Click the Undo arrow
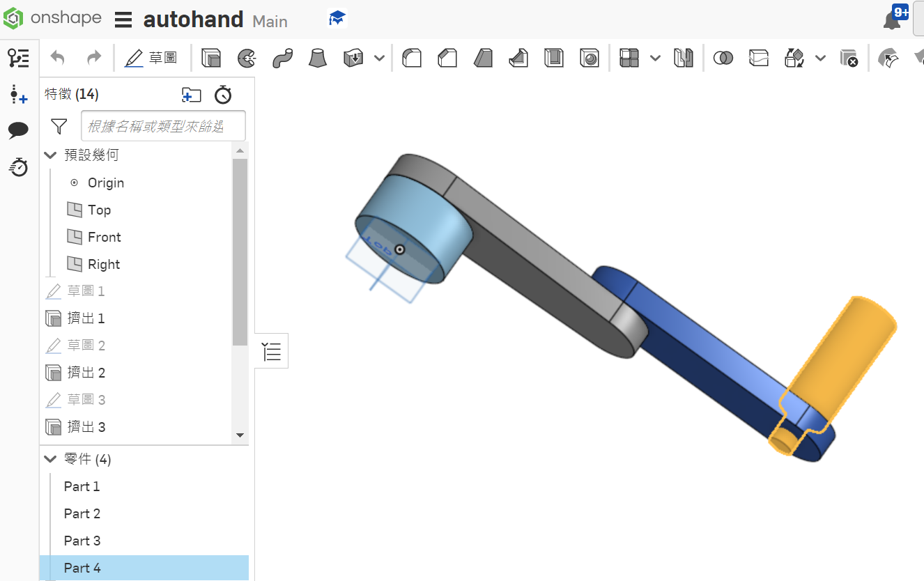 coord(58,58)
